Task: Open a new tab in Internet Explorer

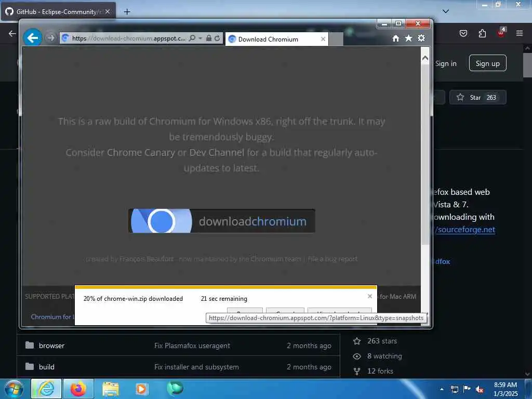Action: (x=336, y=39)
